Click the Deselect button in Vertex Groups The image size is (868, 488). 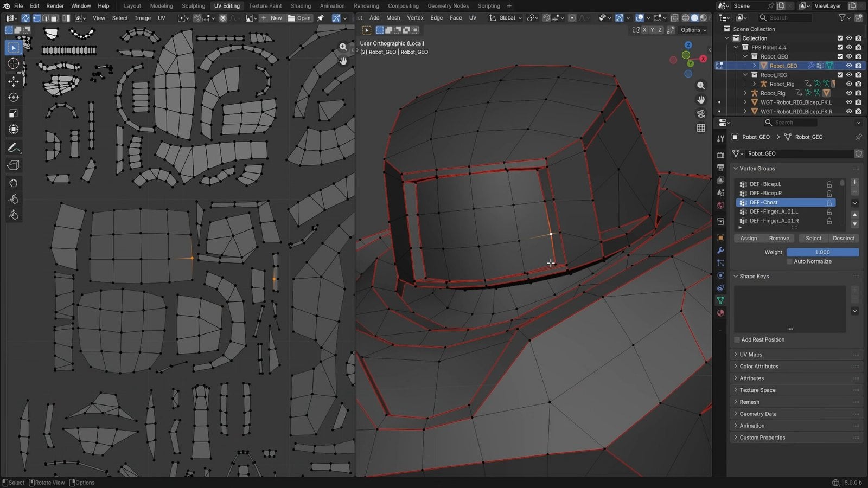click(x=844, y=238)
